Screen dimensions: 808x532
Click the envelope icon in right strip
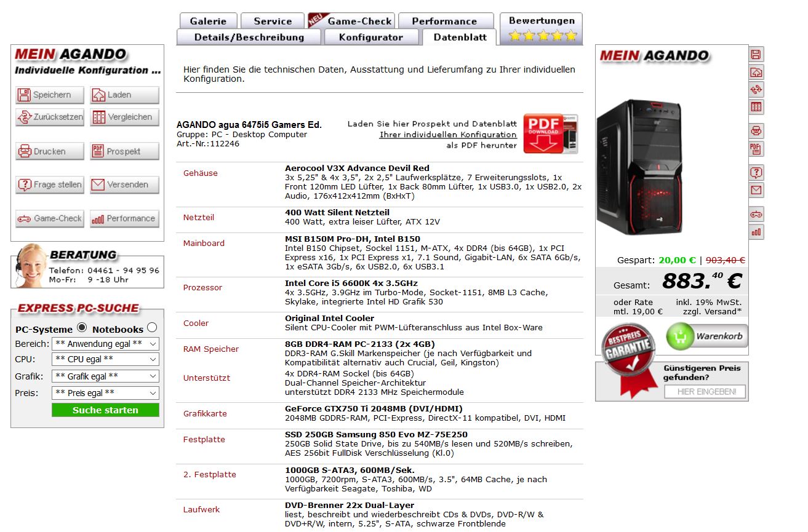pos(756,190)
